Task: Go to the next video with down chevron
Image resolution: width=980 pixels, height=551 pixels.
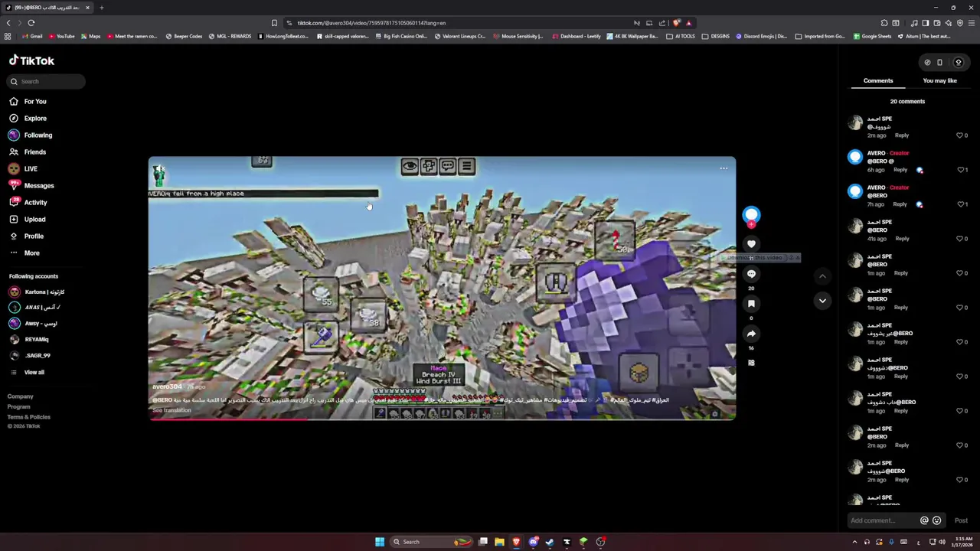Action: pyautogui.click(x=822, y=301)
